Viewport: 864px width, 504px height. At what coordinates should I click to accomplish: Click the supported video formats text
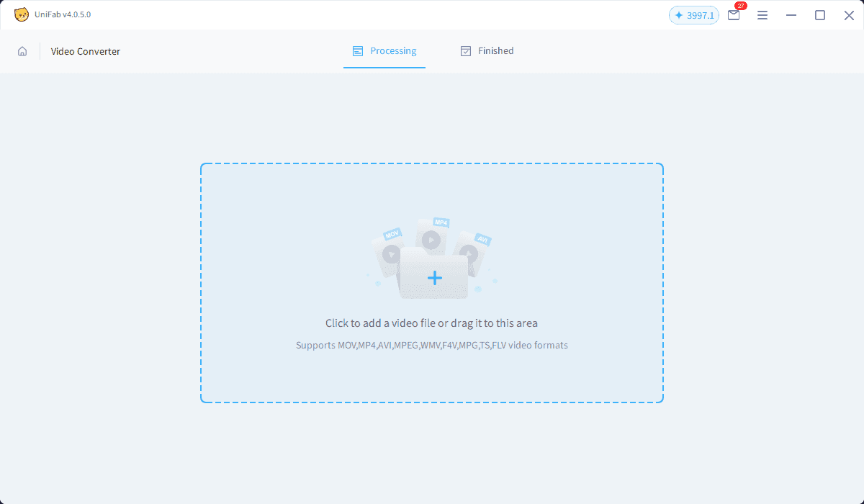pos(432,346)
